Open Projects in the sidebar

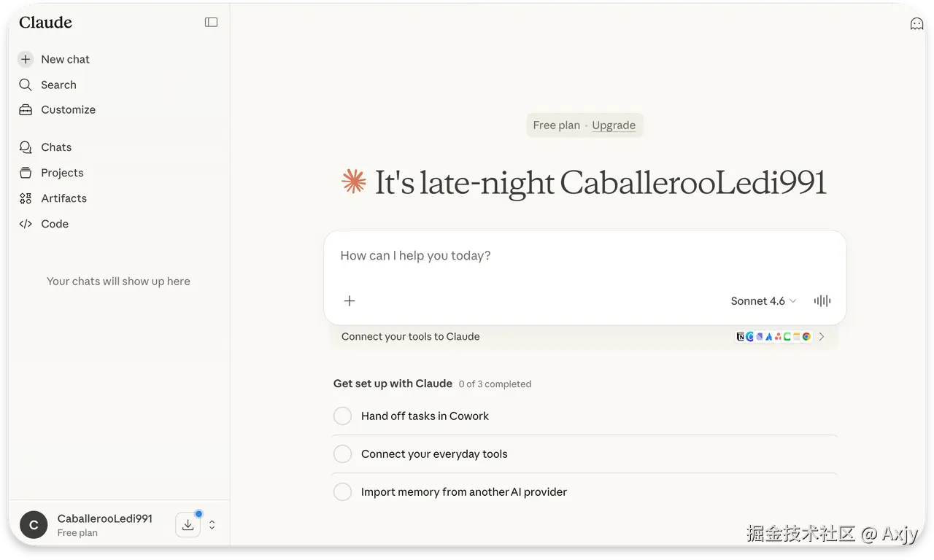click(62, 173)
